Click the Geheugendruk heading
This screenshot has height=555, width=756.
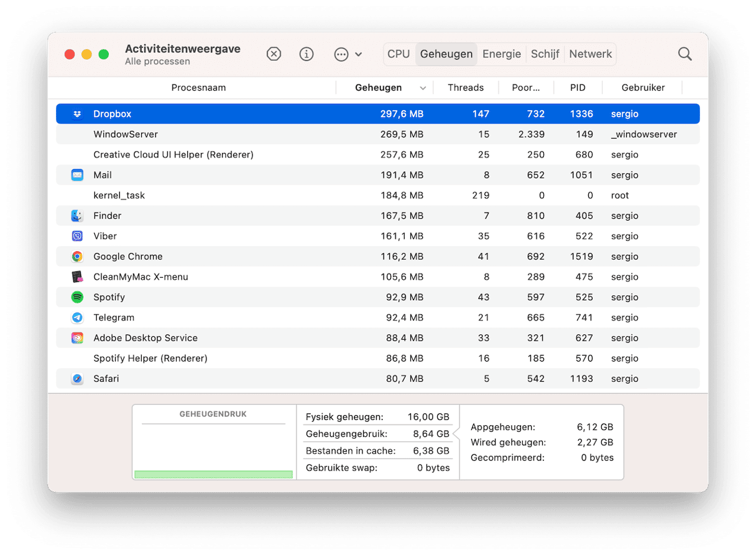[x=213, y=413]
